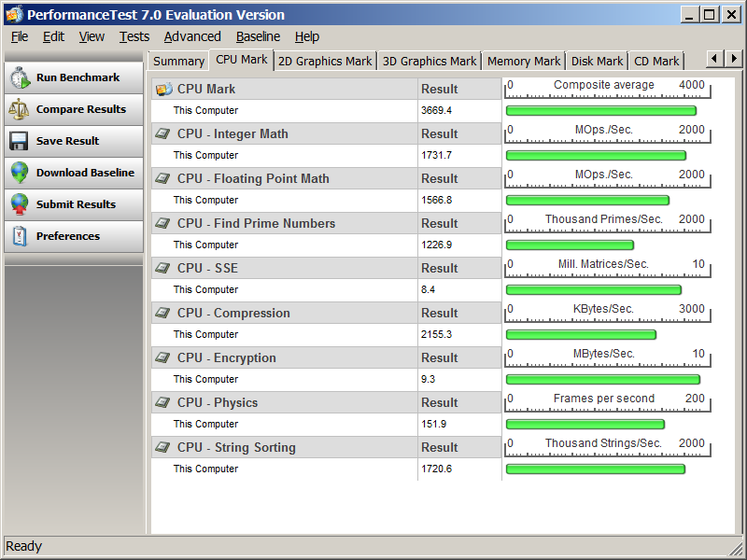Open the Tests menu
747x560 pixels.
134,36
